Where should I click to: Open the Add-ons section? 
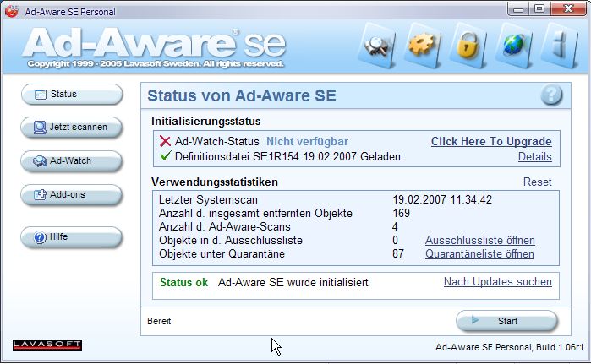pos(72,195)
